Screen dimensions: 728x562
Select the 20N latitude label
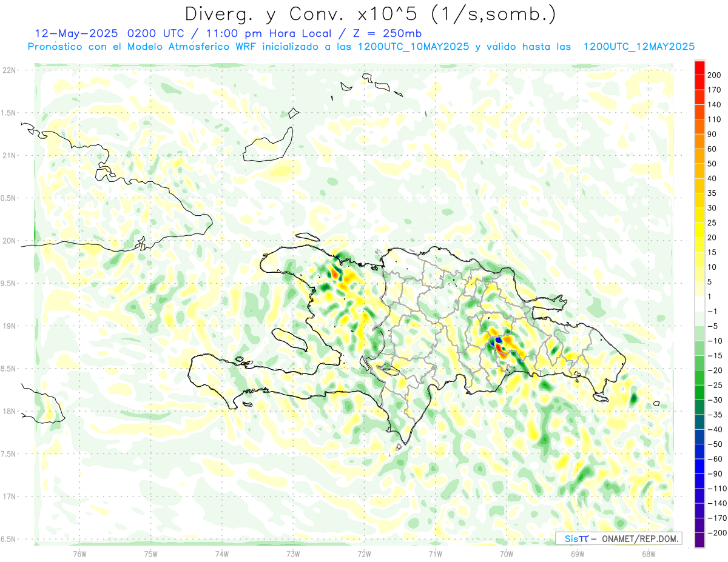pos(9,241)
